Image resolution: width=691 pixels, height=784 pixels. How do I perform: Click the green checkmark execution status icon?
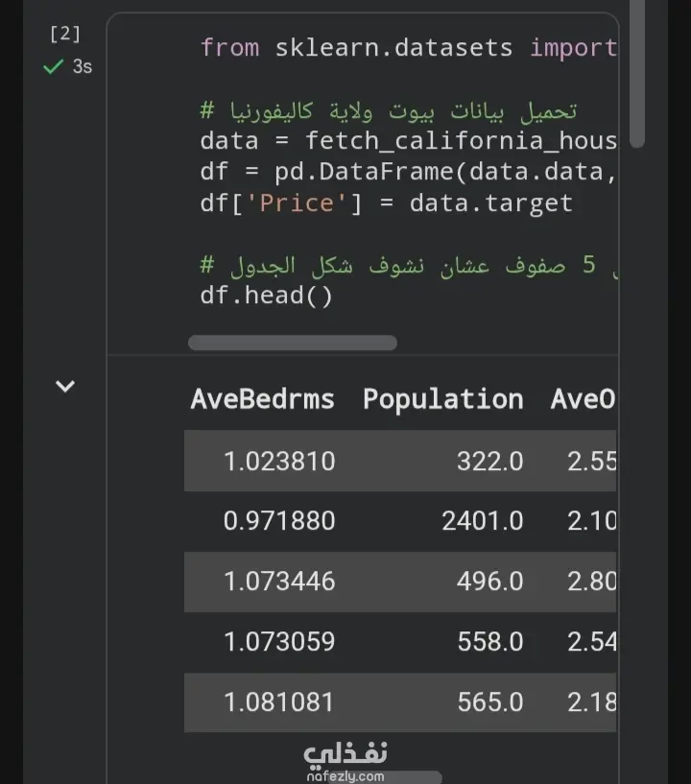pos(53,66)
